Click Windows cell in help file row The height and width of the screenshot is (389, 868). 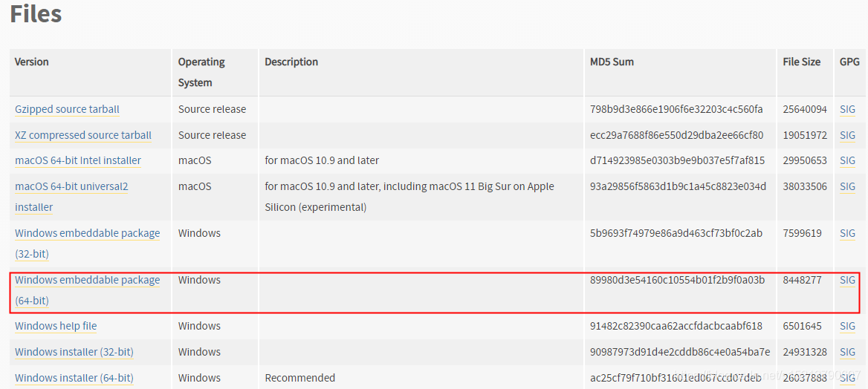pyautogui.click(x=199, y=326)
